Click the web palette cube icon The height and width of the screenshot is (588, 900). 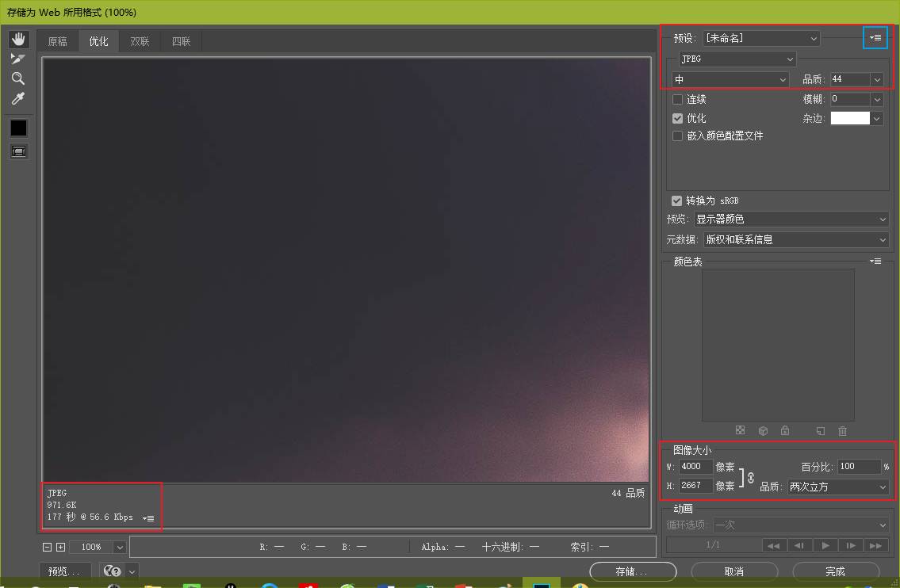click(763, 431)
